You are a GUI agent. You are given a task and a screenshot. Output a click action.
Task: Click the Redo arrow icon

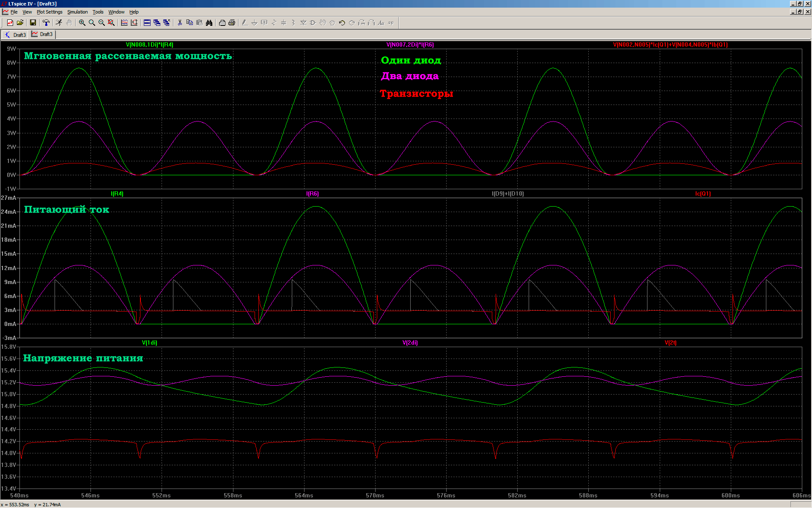352,23
